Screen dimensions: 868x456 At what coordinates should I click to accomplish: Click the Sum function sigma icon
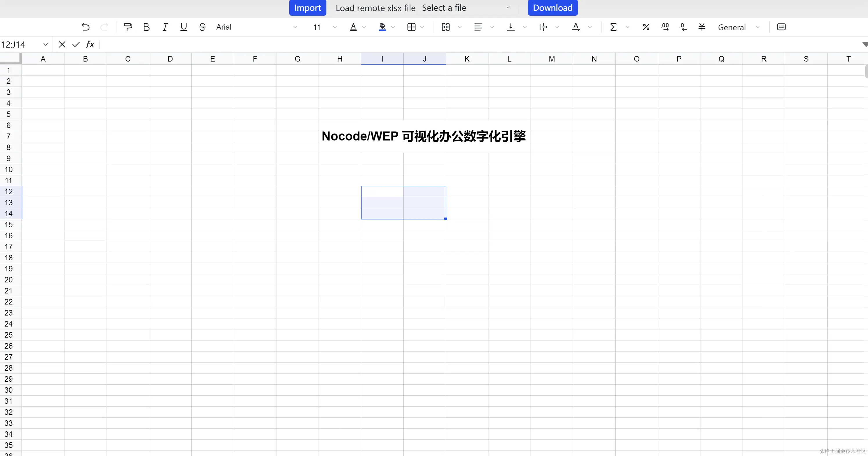[613, 27]
